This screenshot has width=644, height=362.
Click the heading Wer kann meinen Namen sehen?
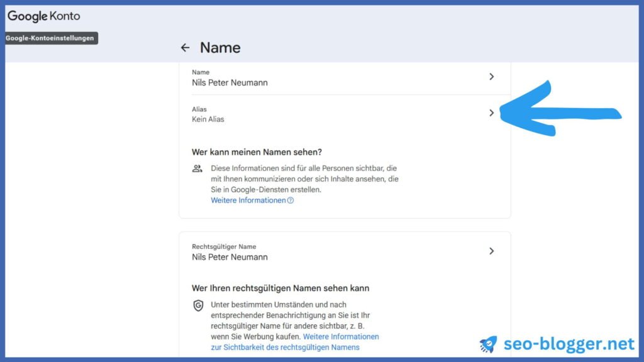256,151
